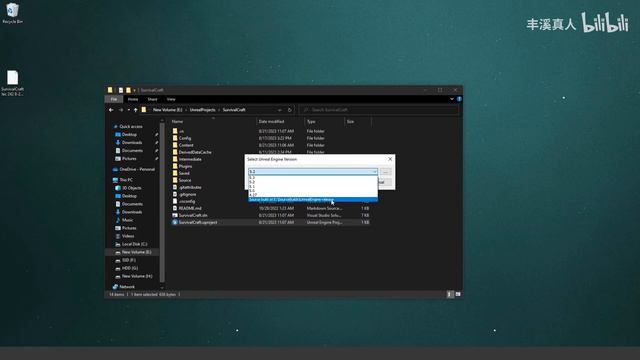Select the .gitattributes file row
640x360 pixels.
271,187
